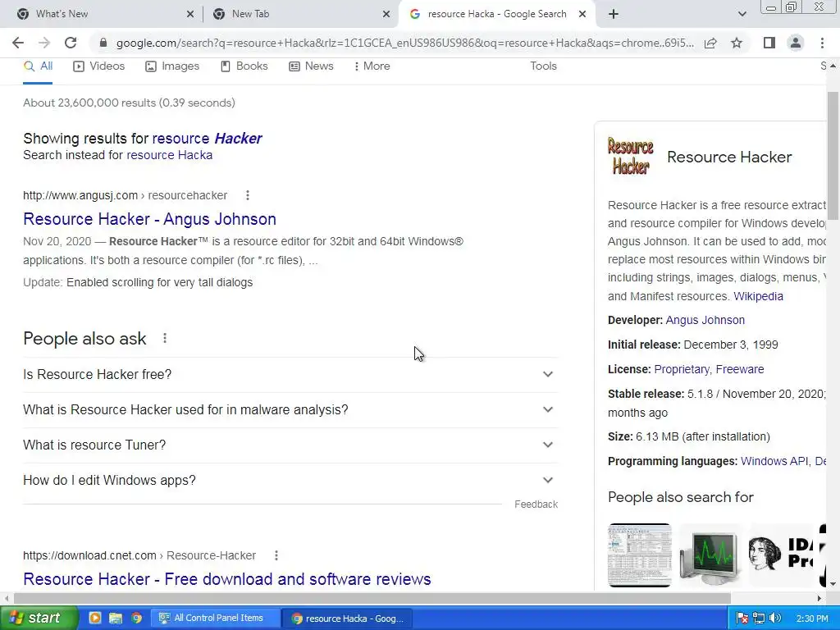Click the scrollbar down arrow

click(x=833, y=584)
